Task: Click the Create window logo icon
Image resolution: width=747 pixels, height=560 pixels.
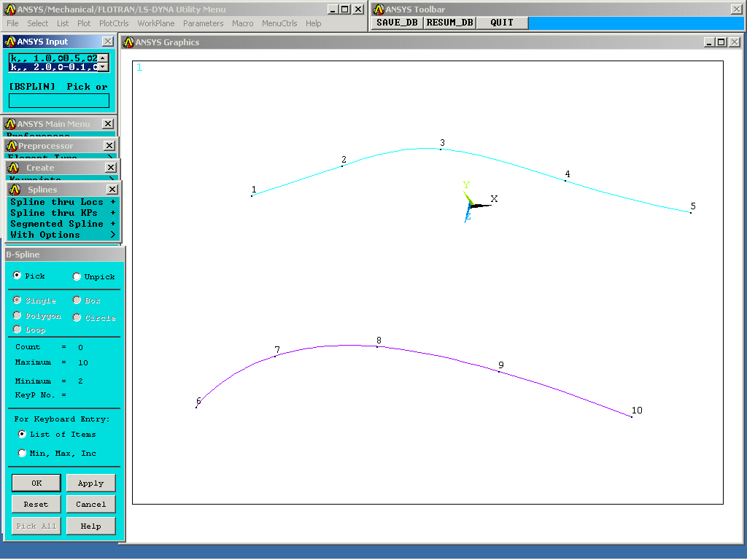Action: tap(14, 168)
